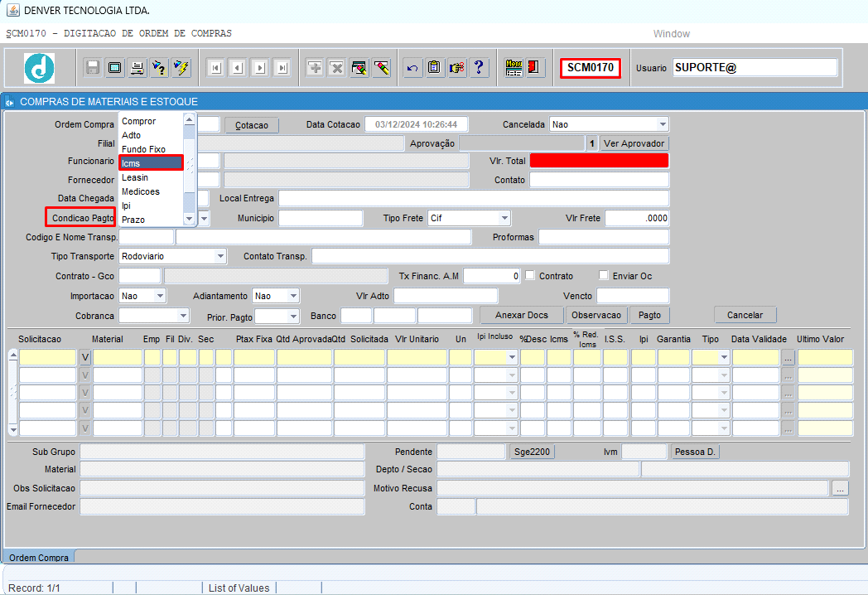Click the screen/form icon beside Save

coord(114,68)
